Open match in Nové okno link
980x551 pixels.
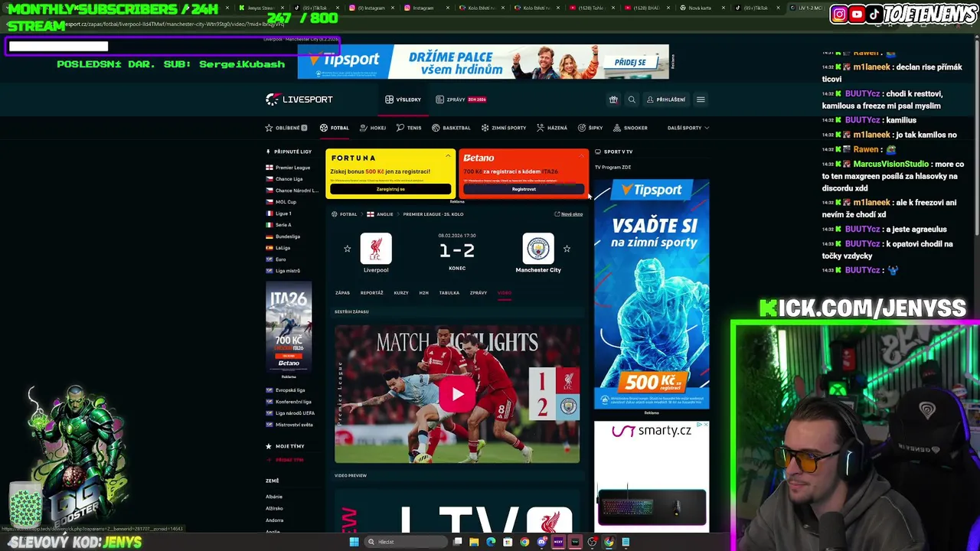coord(569,214)
